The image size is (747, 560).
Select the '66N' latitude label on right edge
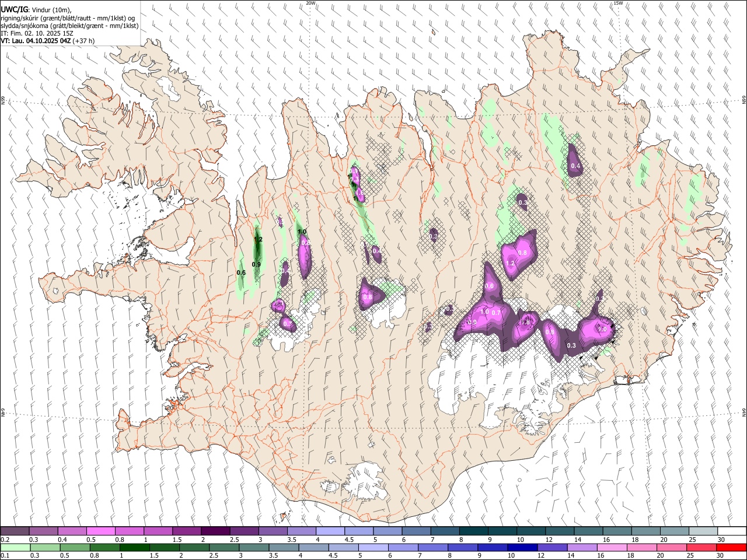click(744, 101)
